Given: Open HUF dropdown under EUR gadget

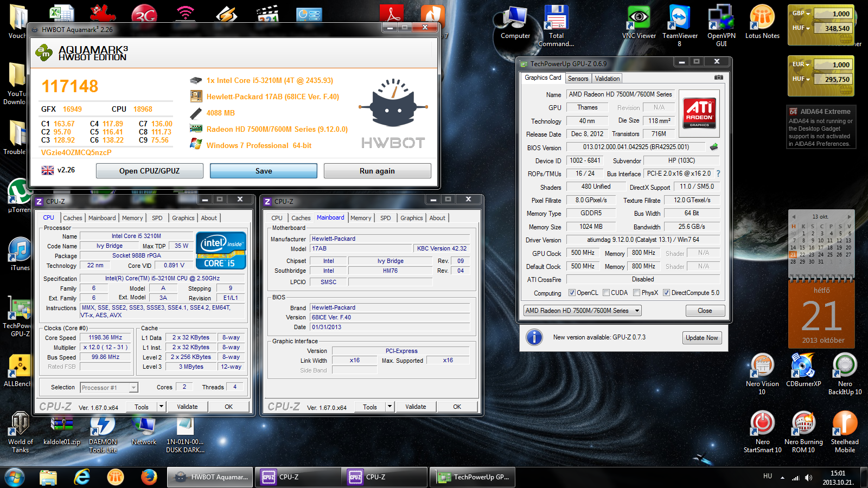Looking at the screenshot, I should [801, 79].
